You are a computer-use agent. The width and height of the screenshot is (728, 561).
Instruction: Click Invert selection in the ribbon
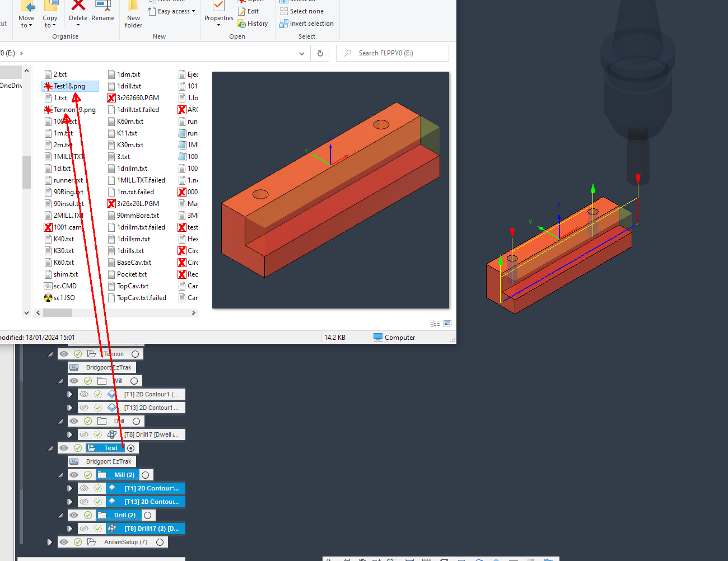point(306,24)
